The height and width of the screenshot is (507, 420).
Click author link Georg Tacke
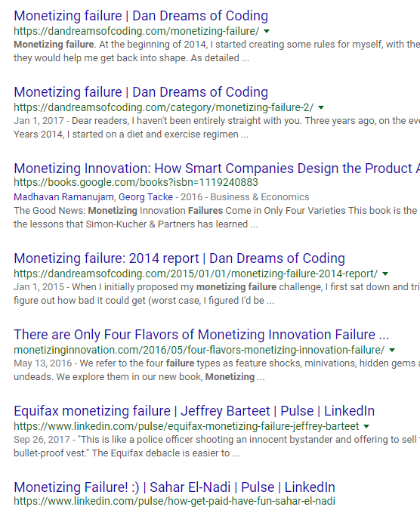[146, 197]
